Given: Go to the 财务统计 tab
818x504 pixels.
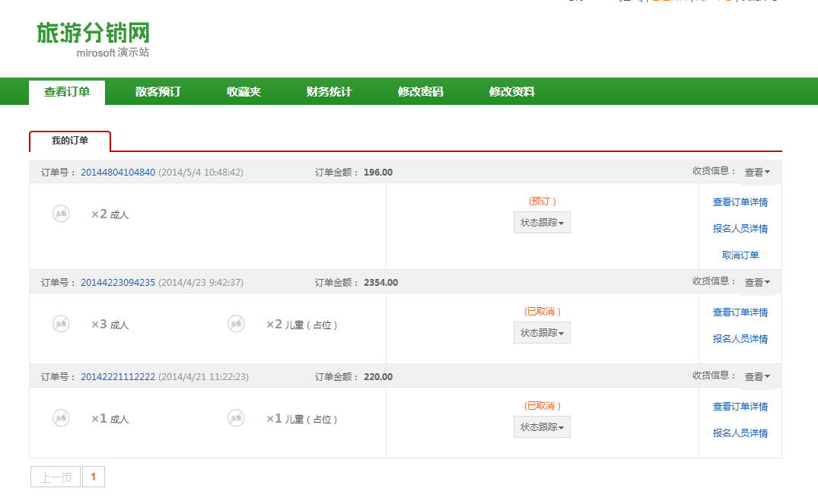Looking at the screenshot, I should click(x=329, y=92).
